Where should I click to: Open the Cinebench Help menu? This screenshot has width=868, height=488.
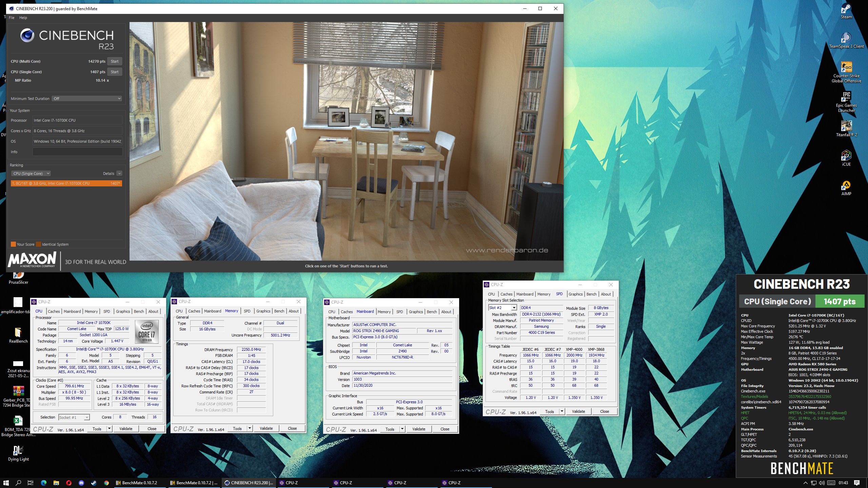point(23,18)
